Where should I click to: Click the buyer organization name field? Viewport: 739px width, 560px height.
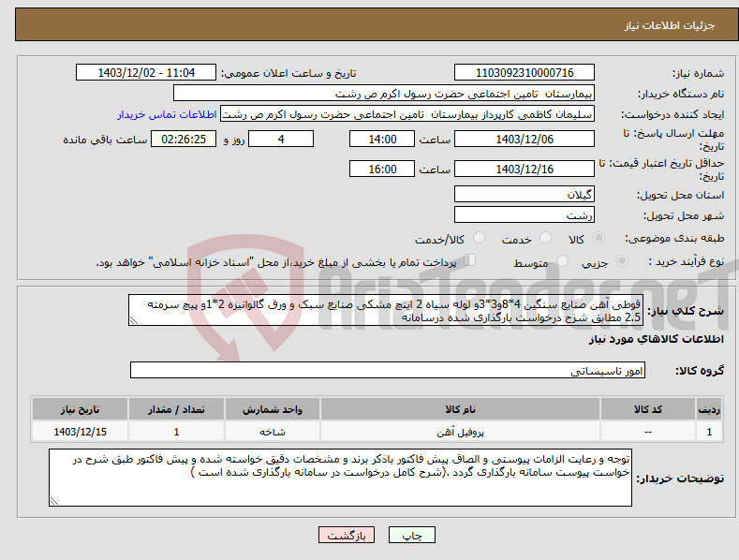click(x=384, y=94)
